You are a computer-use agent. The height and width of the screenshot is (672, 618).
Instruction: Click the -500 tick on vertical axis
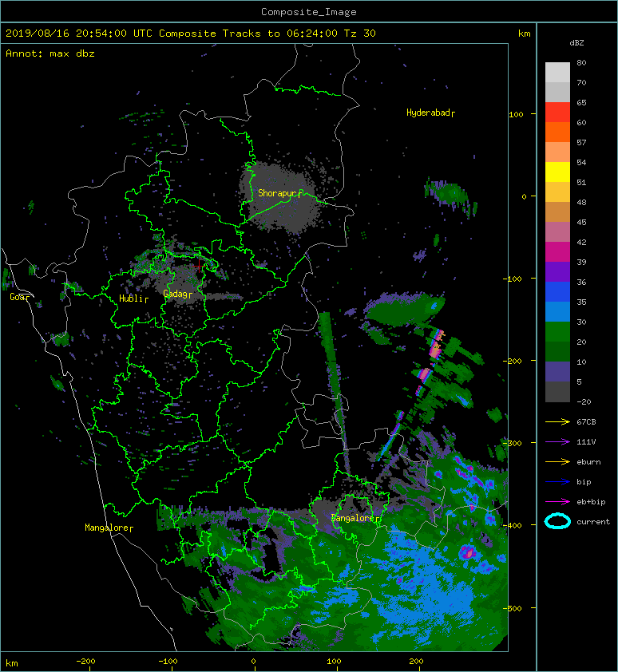[x=512, y=608]
